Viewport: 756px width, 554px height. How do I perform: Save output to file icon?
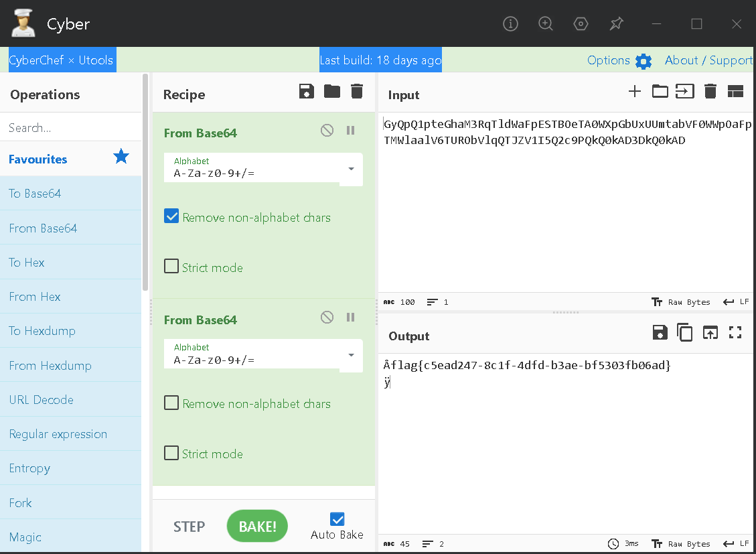click(660, 332)
